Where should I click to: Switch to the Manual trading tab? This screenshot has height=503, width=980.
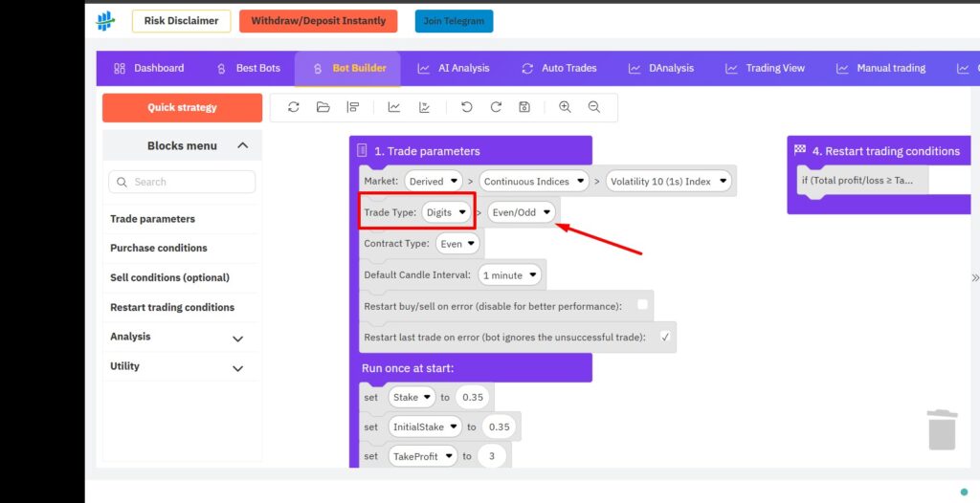pos(880,68)
